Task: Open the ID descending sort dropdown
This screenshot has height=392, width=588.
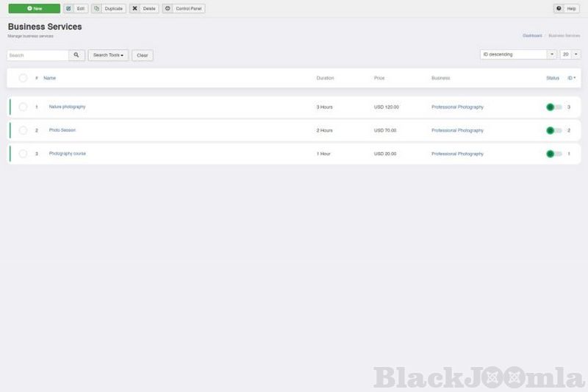Action: pyautogui.click(x=519, y=54)
